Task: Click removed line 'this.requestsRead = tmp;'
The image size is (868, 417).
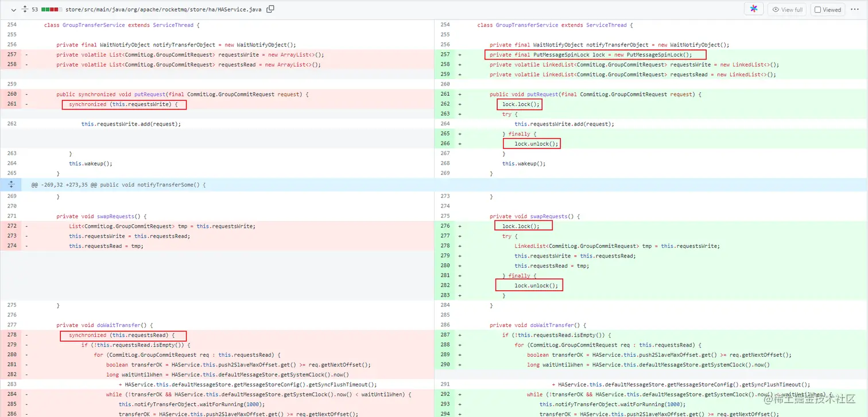Action: point(106,246)
